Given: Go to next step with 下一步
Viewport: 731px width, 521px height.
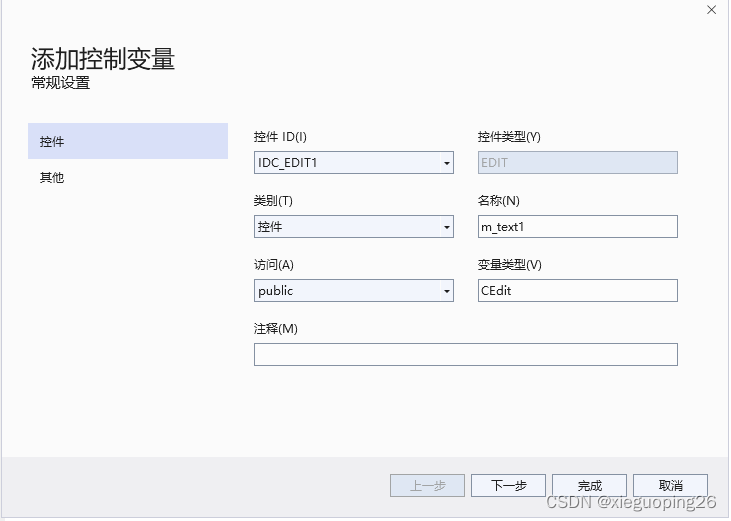Looking at the screenshot, I should pos(509,486).
